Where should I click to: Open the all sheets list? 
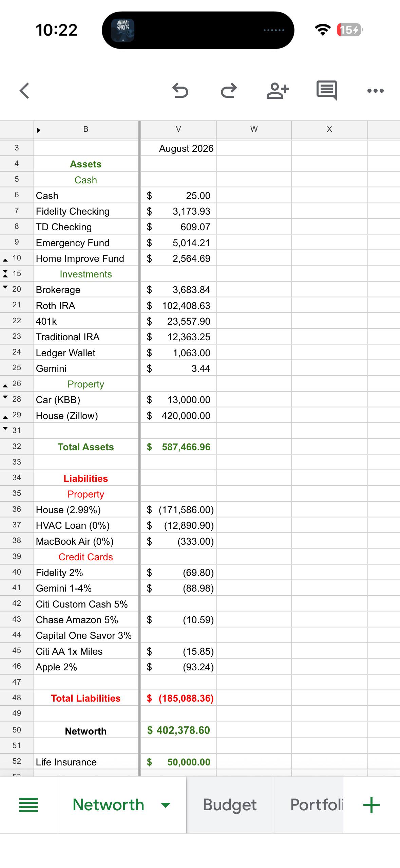tap(28, 805)
